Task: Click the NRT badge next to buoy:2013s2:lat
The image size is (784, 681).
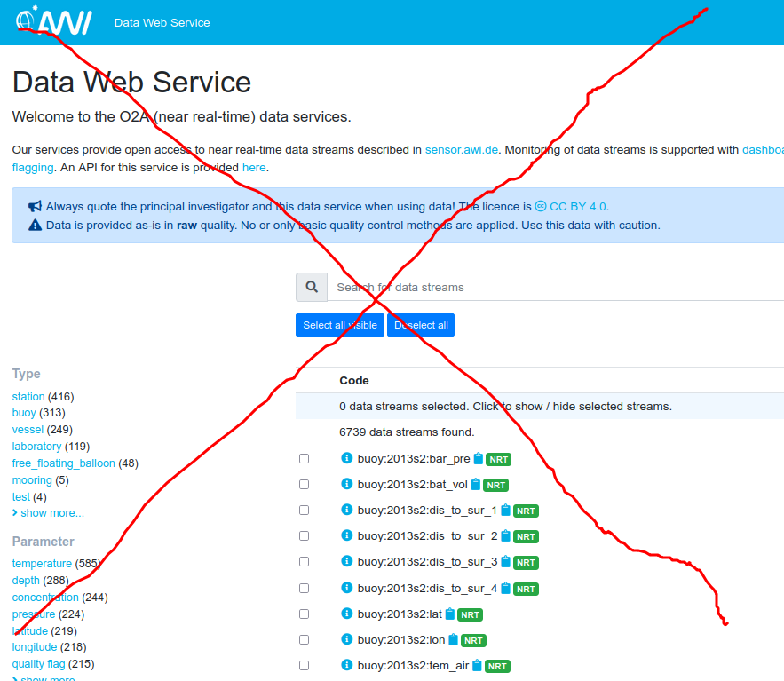Action: point(469,614)
